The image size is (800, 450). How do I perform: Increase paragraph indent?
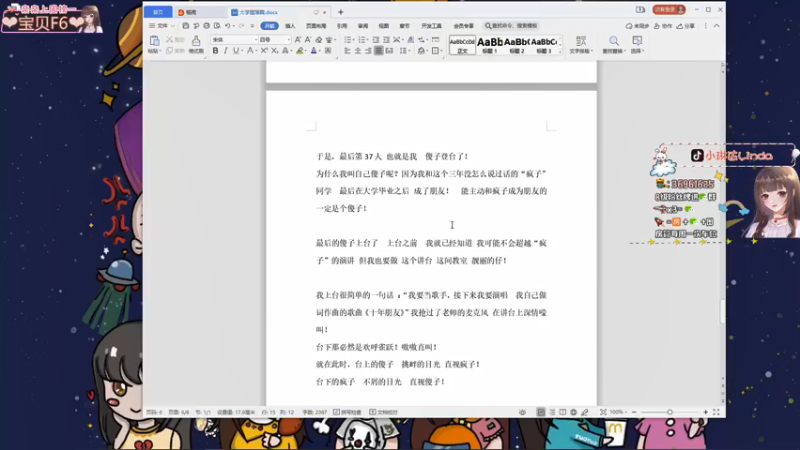pos(386,40)
